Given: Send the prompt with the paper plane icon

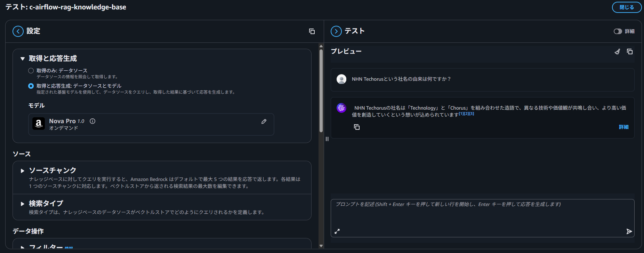Looking at the screenshot, I should point(629,231).
